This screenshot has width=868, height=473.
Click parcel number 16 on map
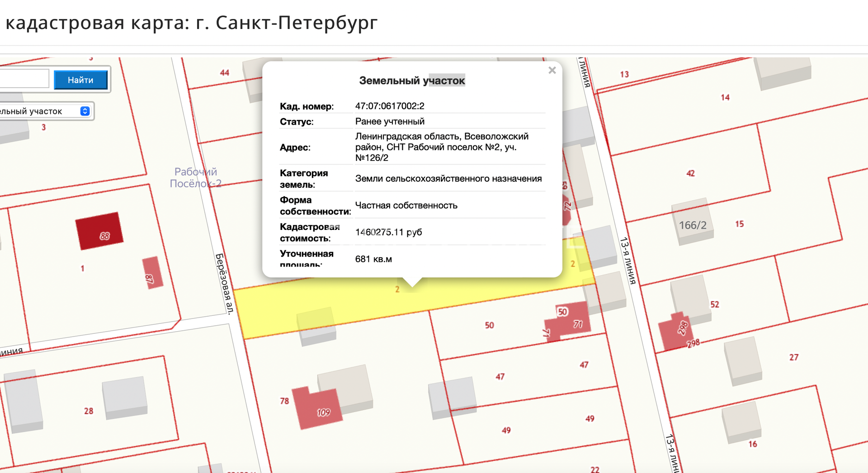[753, 444]
